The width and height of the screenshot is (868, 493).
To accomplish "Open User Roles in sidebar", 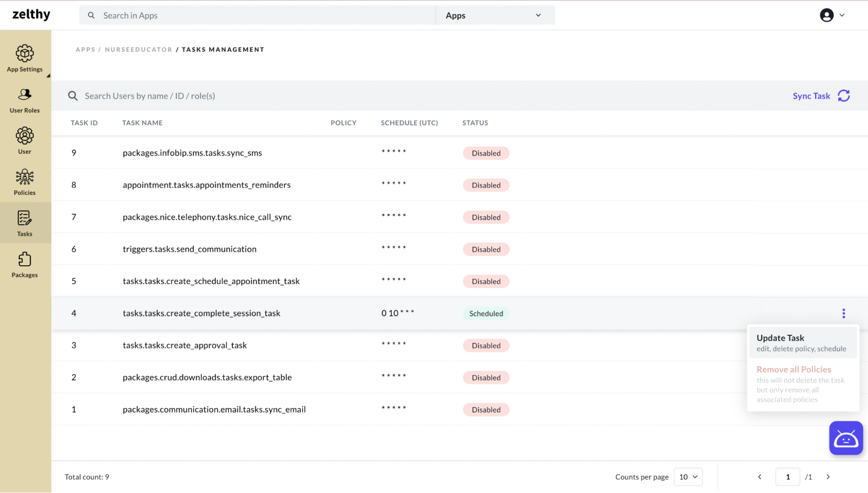I will tap(25, 101).
